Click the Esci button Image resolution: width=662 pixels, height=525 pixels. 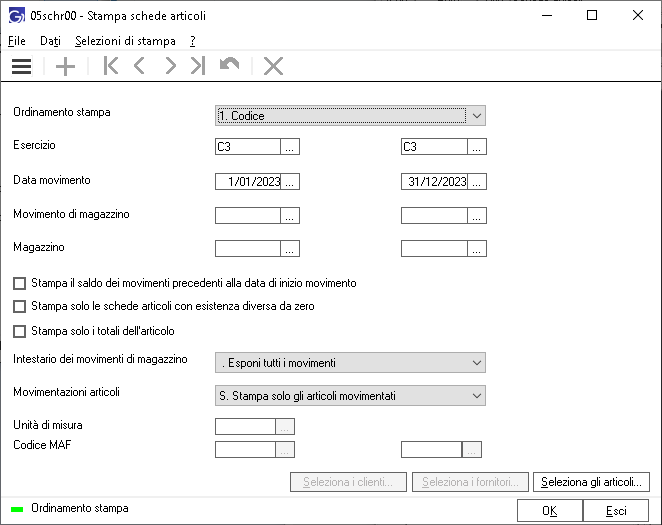pos(616,511)
